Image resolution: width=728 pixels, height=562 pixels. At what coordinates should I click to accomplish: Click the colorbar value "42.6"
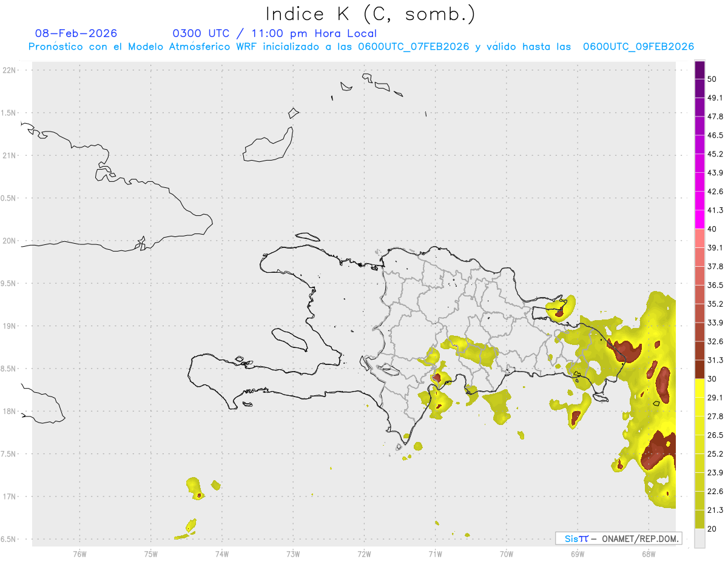(715, 192)
